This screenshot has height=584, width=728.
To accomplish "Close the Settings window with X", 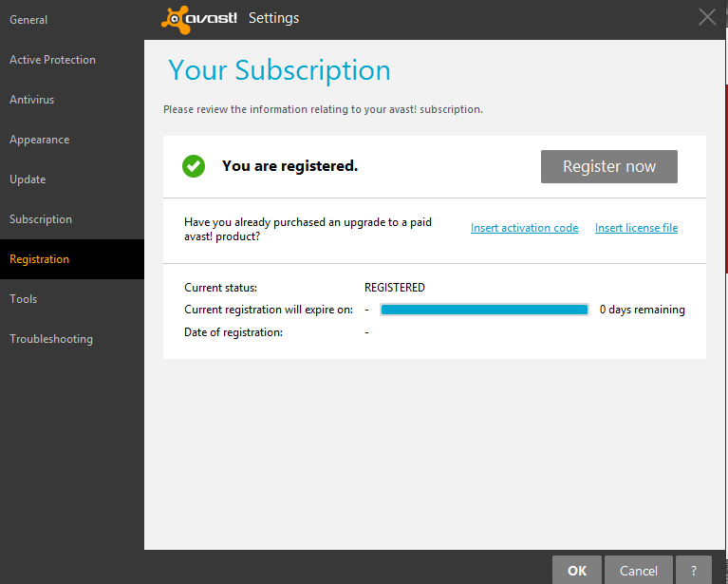I will click(707, 18).
